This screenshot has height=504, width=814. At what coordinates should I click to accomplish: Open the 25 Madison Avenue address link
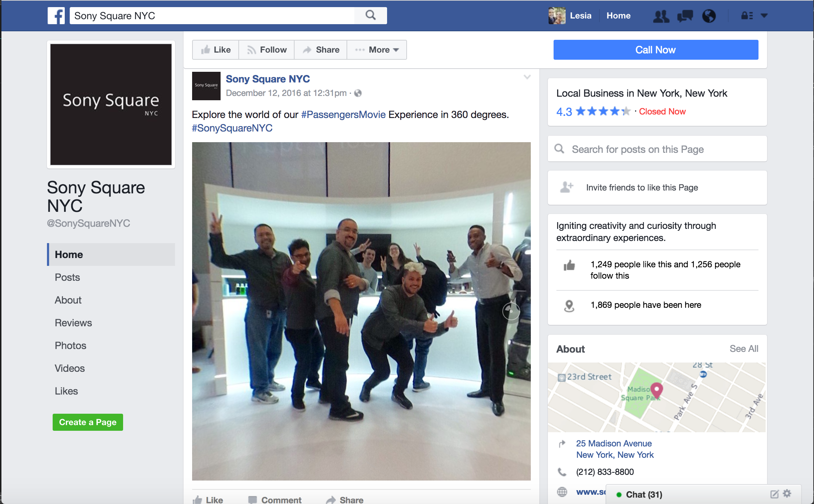615,449
